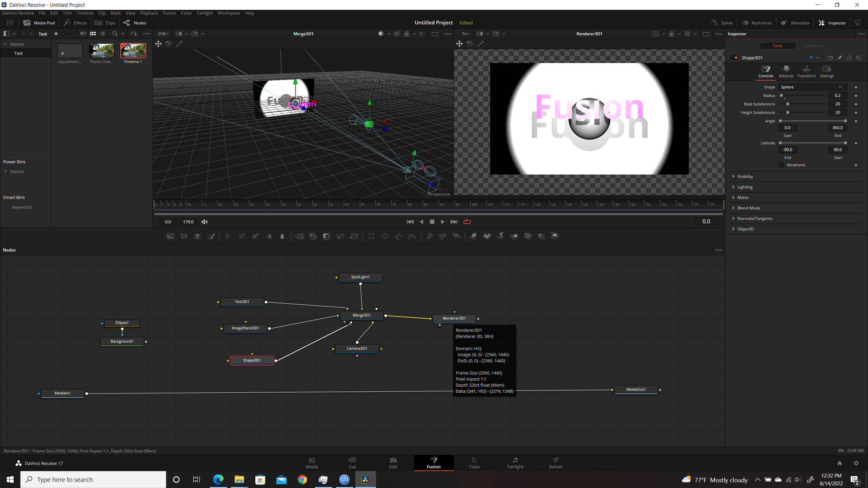Switch to the Color page
This screenshot has width=868, height=488.
click(474, 463)
